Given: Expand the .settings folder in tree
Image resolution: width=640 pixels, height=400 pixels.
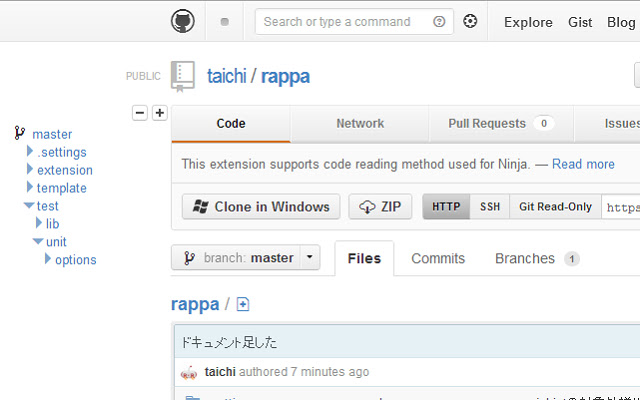Looking at the screenshot, I should (x=30, y=152).
